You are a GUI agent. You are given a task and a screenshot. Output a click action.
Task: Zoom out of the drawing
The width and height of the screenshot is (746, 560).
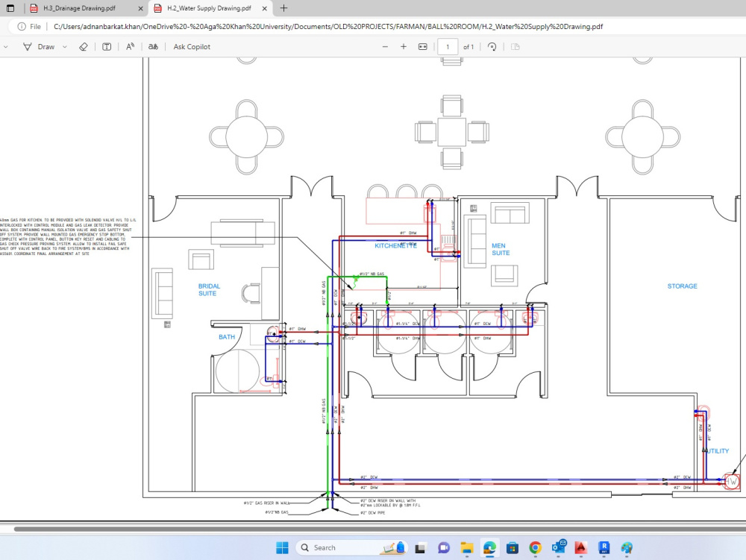coord(385,46)
